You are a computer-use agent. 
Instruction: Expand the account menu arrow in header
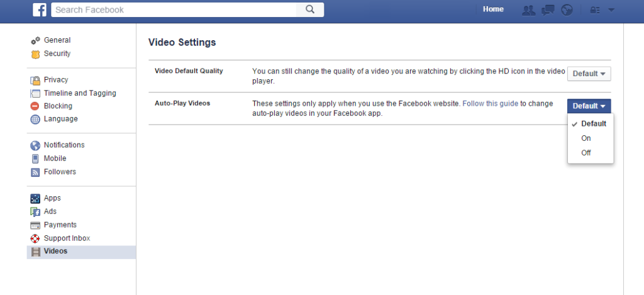[x=611, y=10]
